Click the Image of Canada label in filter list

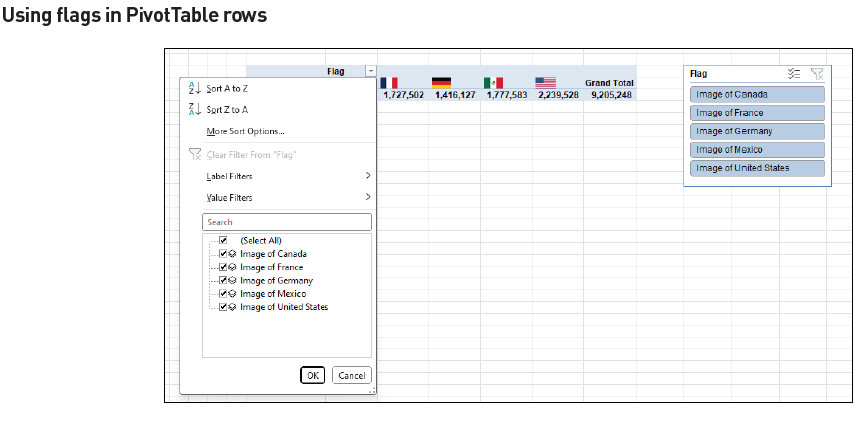tap(273, 254)
